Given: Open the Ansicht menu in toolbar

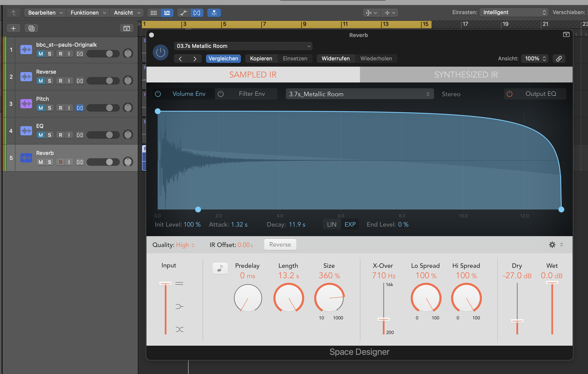Looking at the screenshot, I should pos(127,13).
